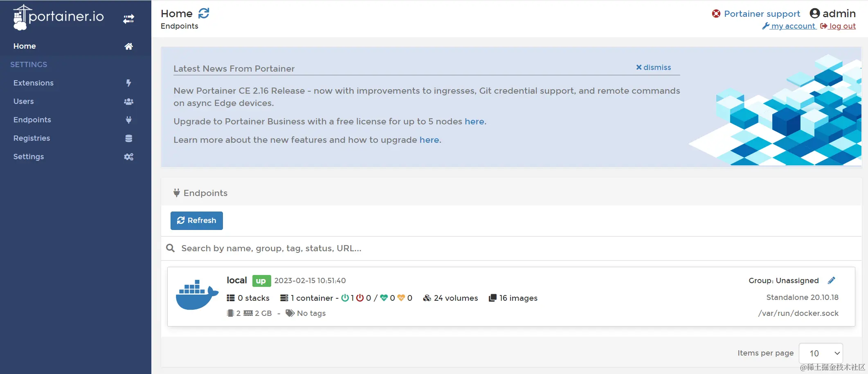The height and width of the screenshot is (374, 868).
Task: Open the Home menu item
Action: coord(76,46)
